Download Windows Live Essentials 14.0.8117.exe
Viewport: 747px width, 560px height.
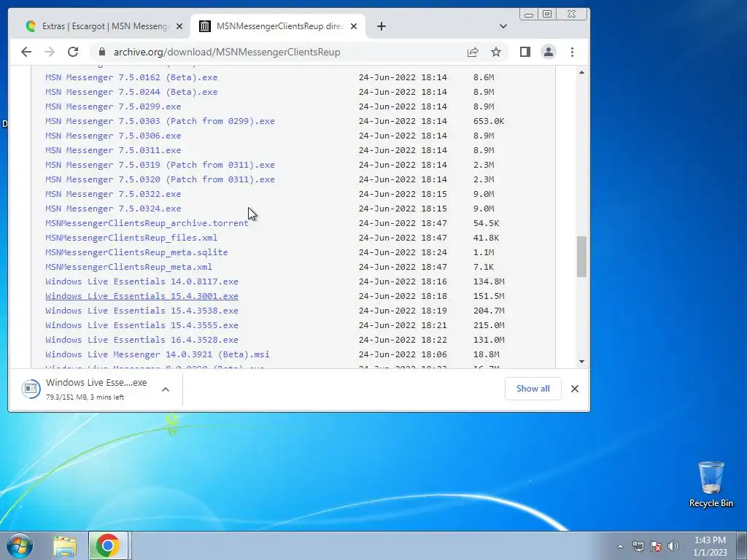point(142,281)
